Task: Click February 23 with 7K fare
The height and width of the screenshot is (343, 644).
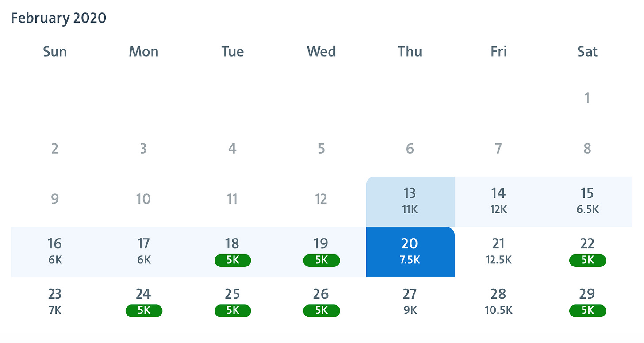Action: point(55,302)
